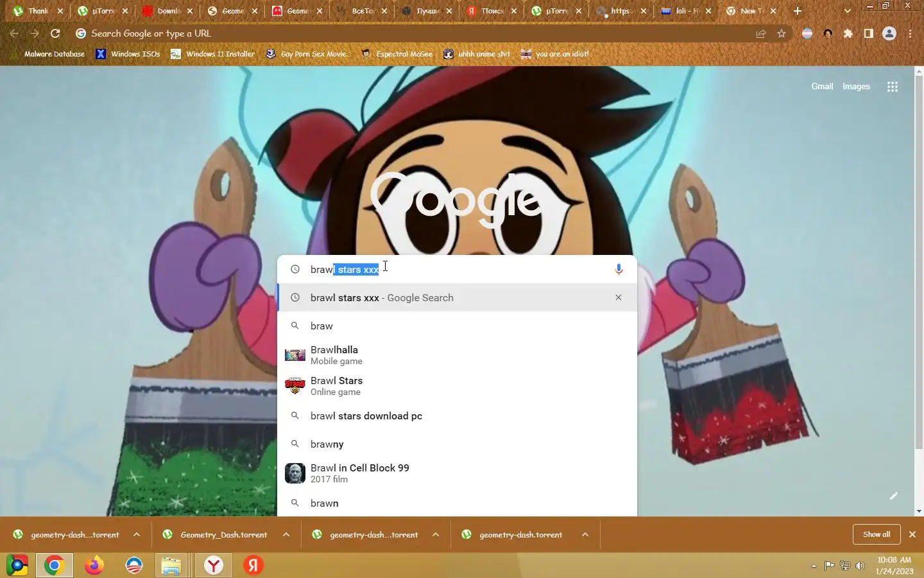This screenshot has height=578, width=924.
Task: Start voice search with the microphone
Action: [x=619, y=269]
